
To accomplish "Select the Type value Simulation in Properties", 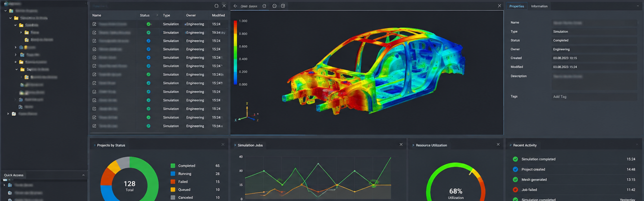I will click(x=560, y=32).
